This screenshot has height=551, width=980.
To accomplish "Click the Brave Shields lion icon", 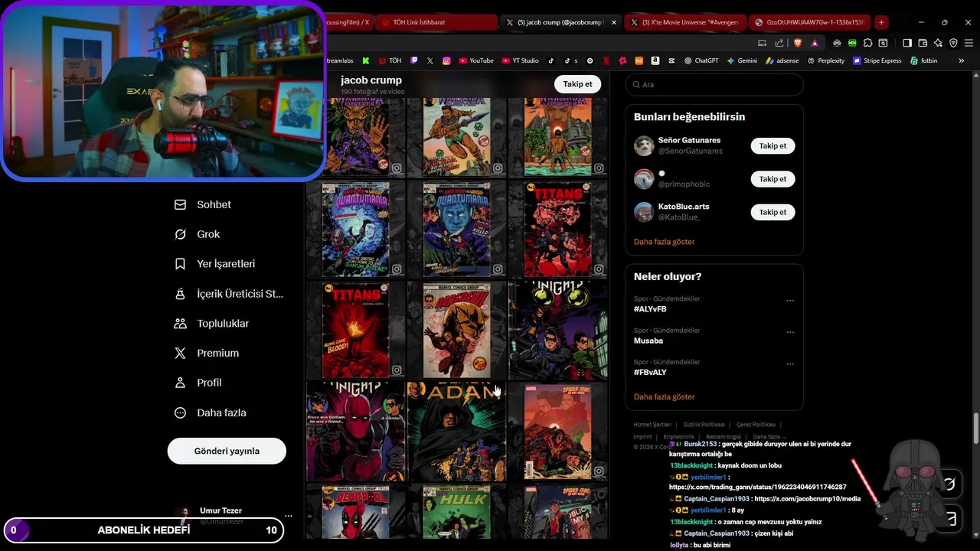I will (798, 43).
